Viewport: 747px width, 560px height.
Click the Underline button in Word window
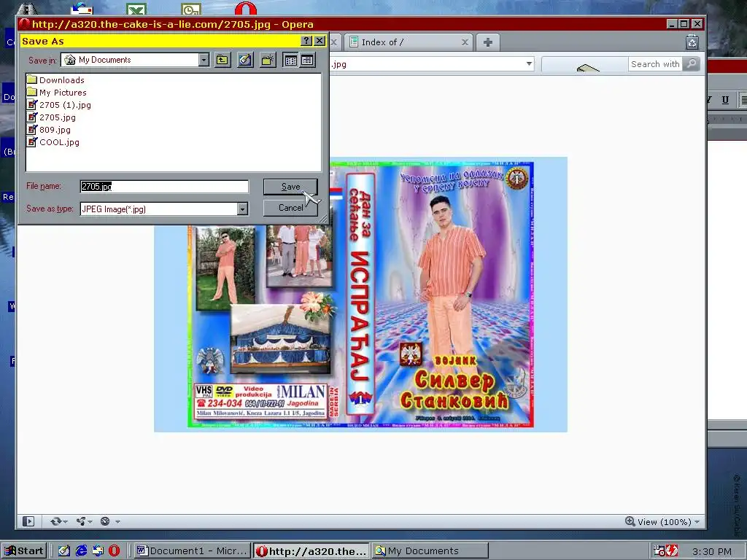click(725, 99)
